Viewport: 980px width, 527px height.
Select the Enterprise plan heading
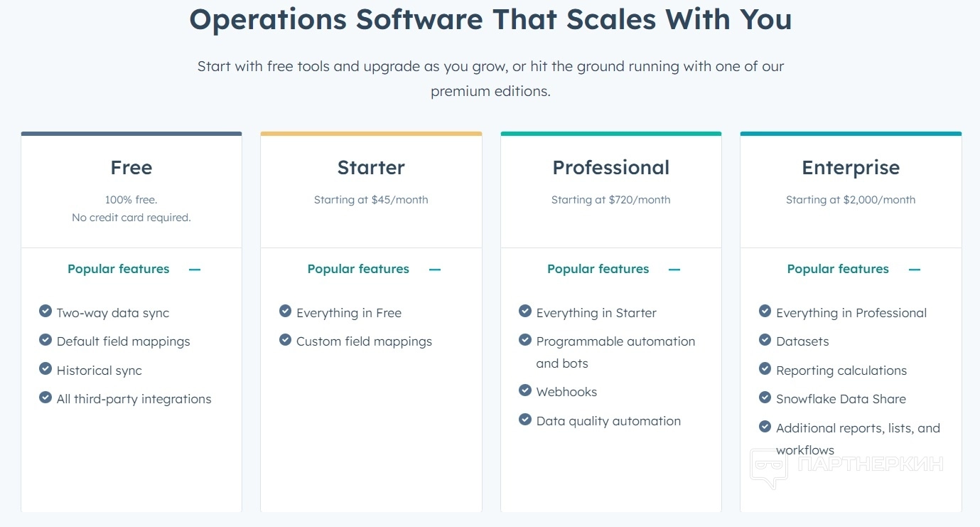point(851,168)
